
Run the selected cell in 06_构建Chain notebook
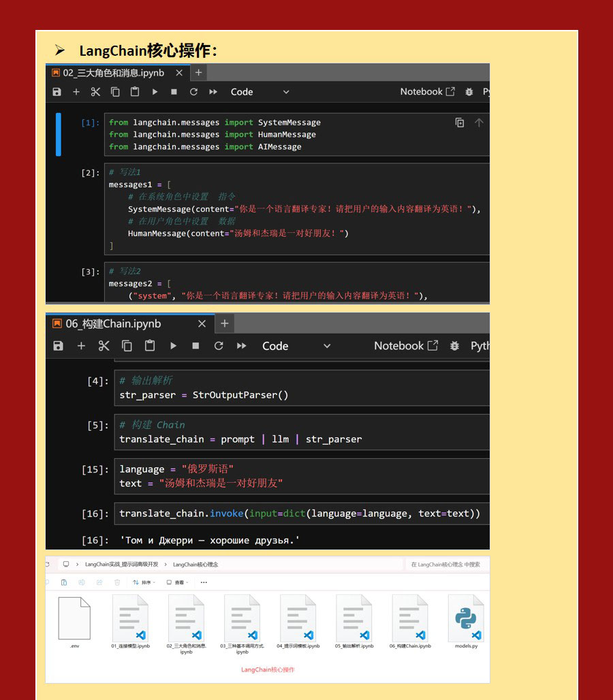(173, 346)
